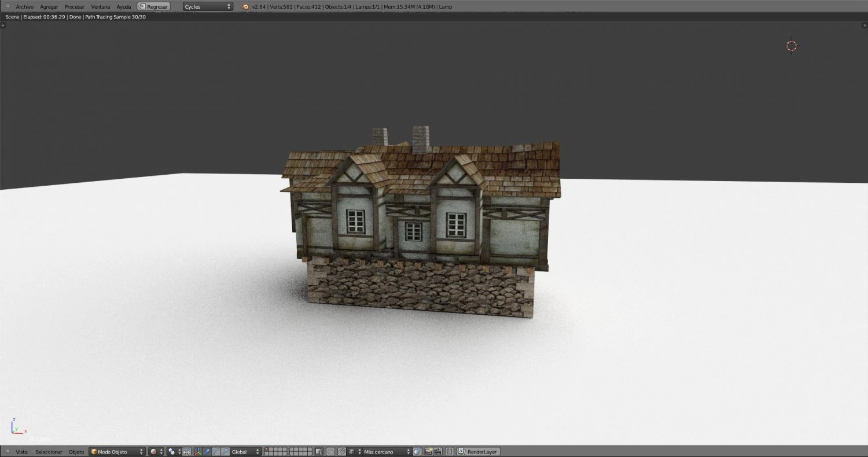The height and width of the screenshot is (457, 868).
Task: Open the Vista menu in the 3D view header
Action: coord(21,452)
